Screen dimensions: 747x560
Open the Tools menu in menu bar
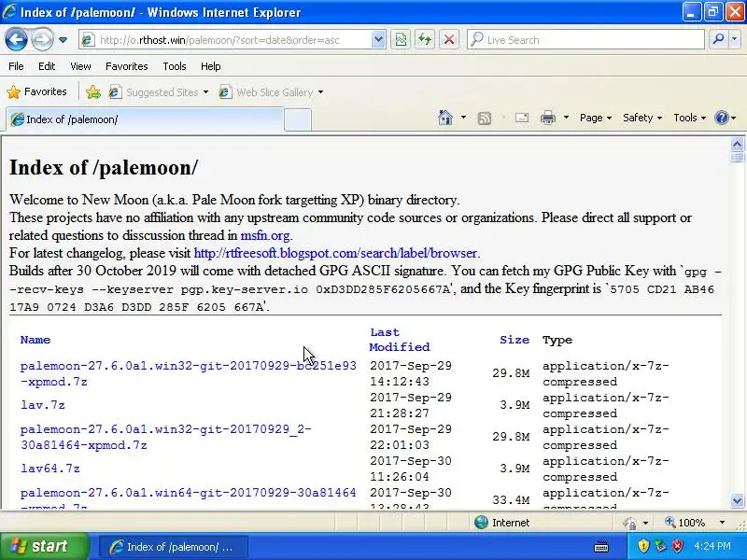tap(175, 66)
